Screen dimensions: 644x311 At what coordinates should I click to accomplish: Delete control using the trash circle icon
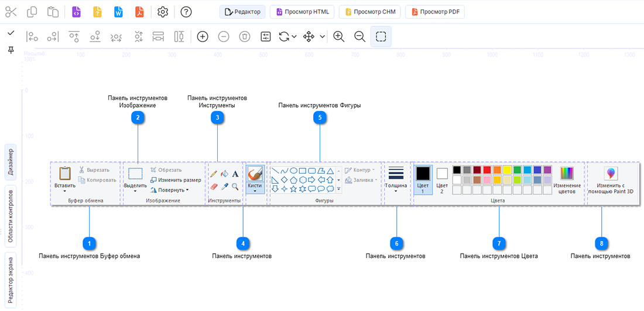click(245, 36)
